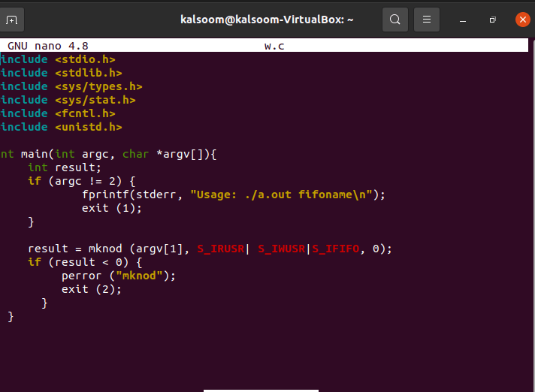Click argv[1] in mknod call
Screen dimensions: 535x392
pyautogui.click(x=159, y=249)
